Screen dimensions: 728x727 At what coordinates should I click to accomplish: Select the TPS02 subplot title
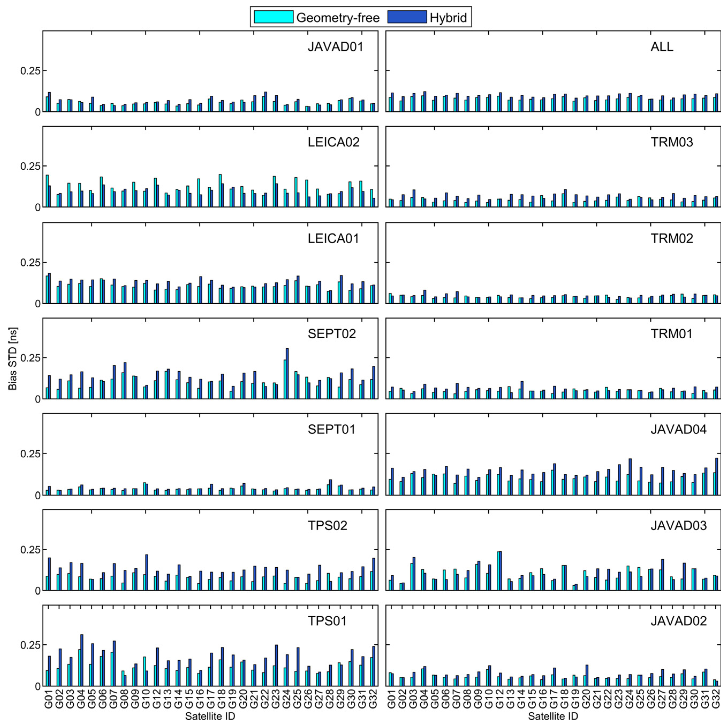click(327, 525)
